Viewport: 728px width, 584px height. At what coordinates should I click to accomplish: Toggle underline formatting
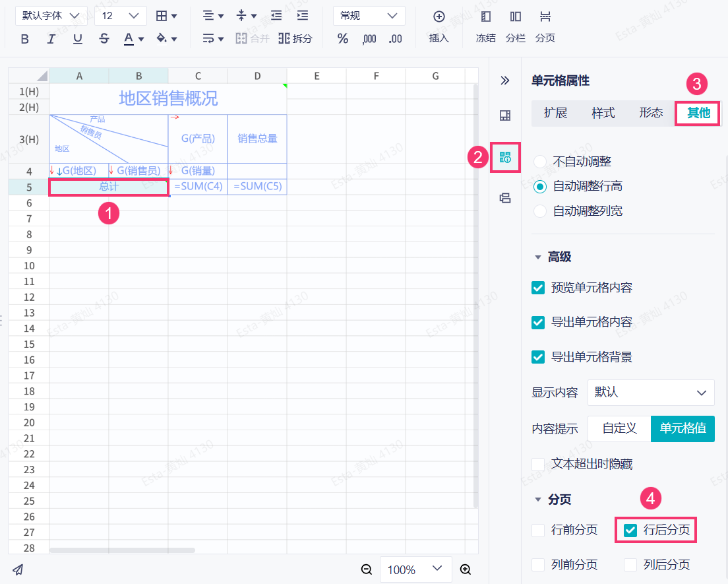(78, 39)
